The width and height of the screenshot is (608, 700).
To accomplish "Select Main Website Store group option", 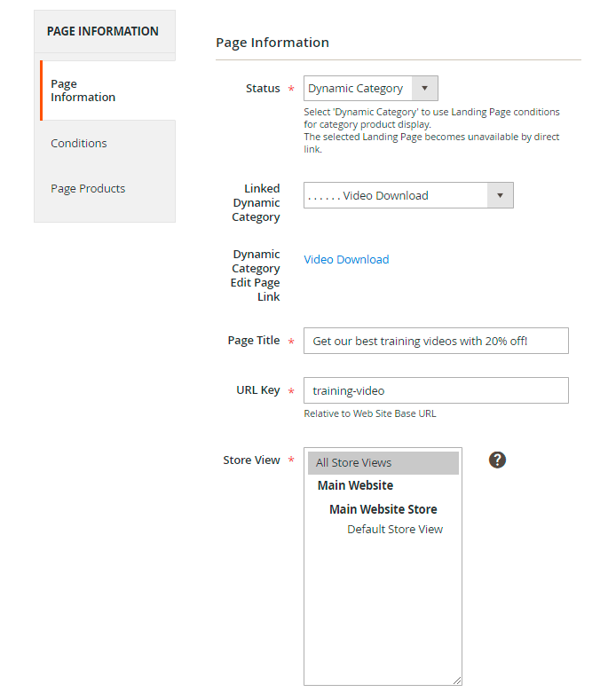I will [383, 509].
